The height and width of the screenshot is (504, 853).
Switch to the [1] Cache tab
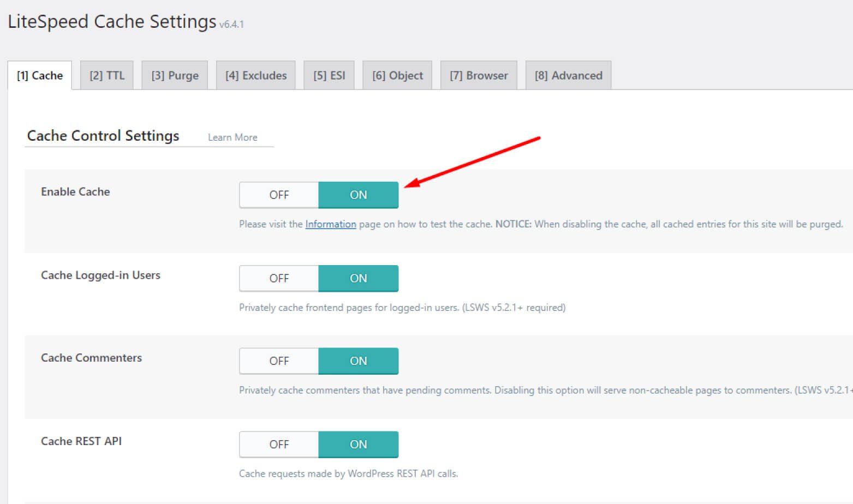coord(40,75)
